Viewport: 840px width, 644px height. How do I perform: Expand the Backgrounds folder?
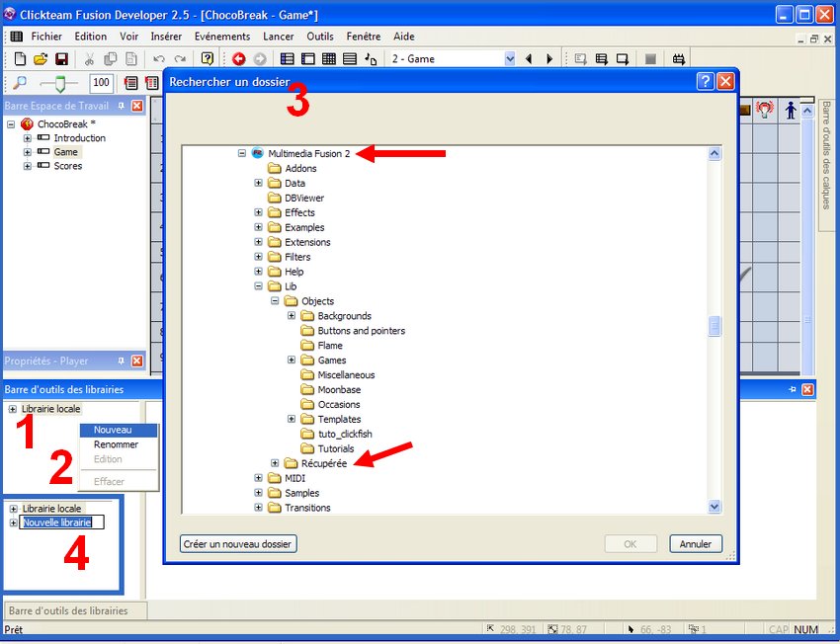[x=292, y=316]
